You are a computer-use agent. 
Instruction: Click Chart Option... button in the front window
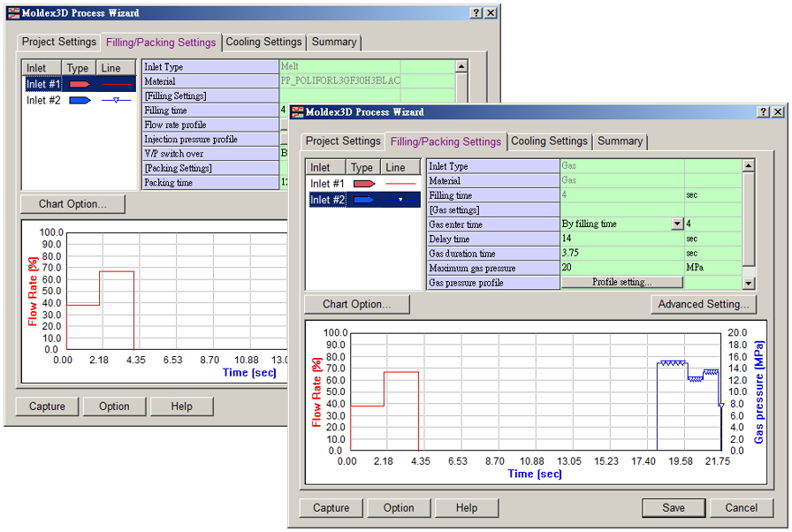pyautogui.click(x=356, y=304)
